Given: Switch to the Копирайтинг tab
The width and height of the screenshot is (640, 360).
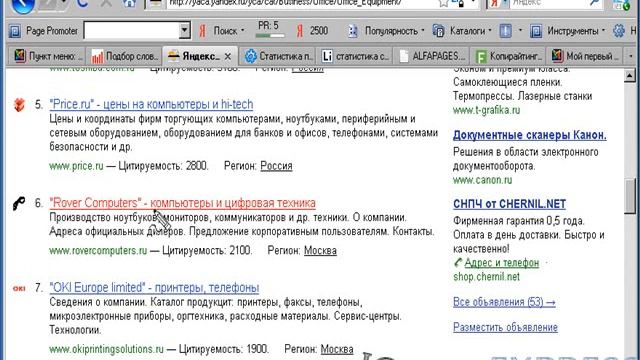Looking at the screenshot, I should pyautogui.click(x=509, y=56).
